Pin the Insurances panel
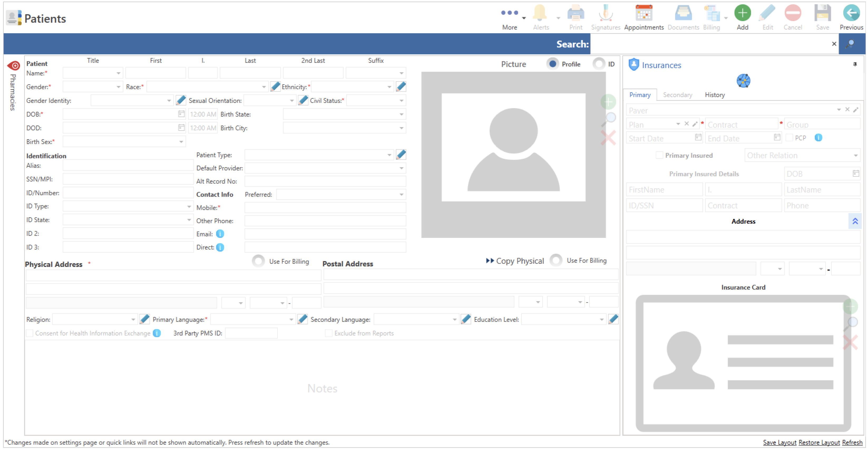The image size is (868, 451). coord(855,64)
